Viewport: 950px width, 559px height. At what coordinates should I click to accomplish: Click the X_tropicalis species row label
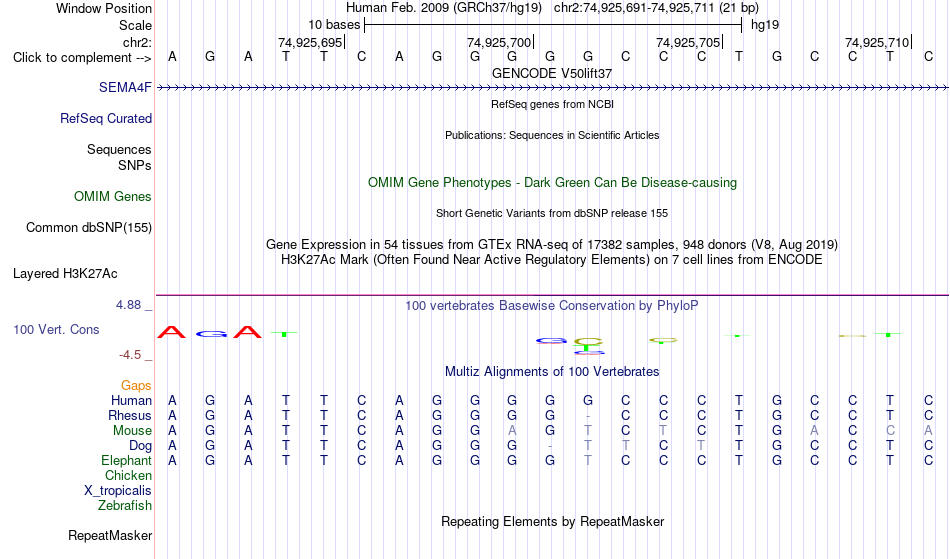coord(118,491)
